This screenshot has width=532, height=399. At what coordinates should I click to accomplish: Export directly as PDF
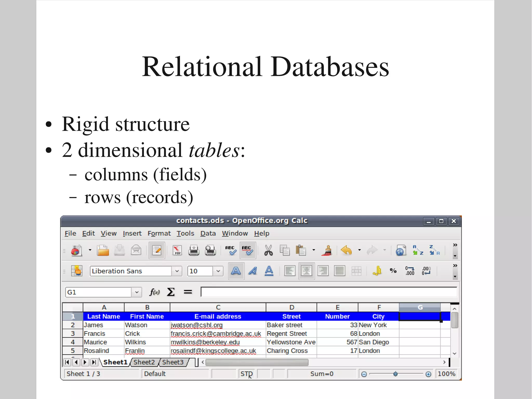coord(177,251)
